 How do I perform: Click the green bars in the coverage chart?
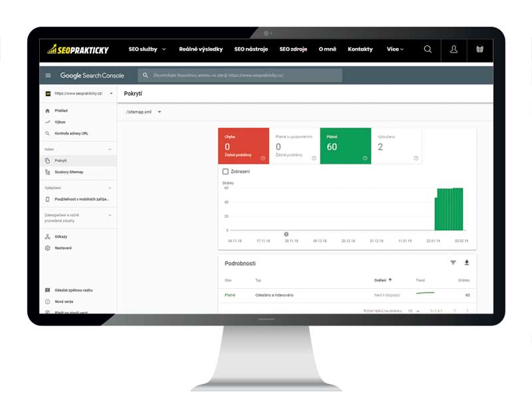tap(449, 209)
